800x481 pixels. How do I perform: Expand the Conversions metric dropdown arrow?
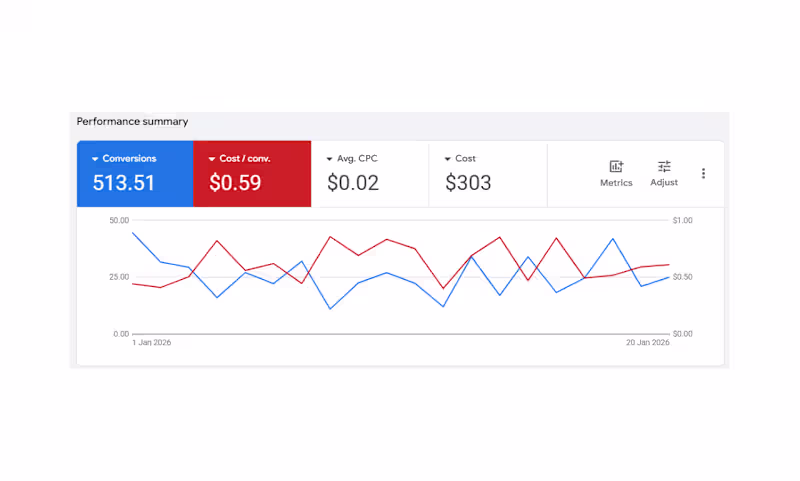(x=95, y=159)
